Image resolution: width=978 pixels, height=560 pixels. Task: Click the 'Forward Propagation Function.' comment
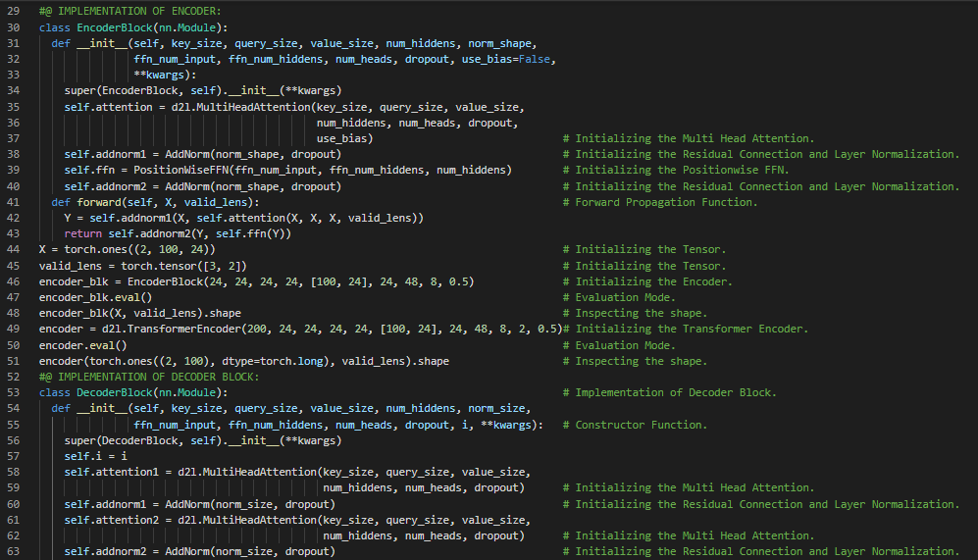click(x=666, y=202)
